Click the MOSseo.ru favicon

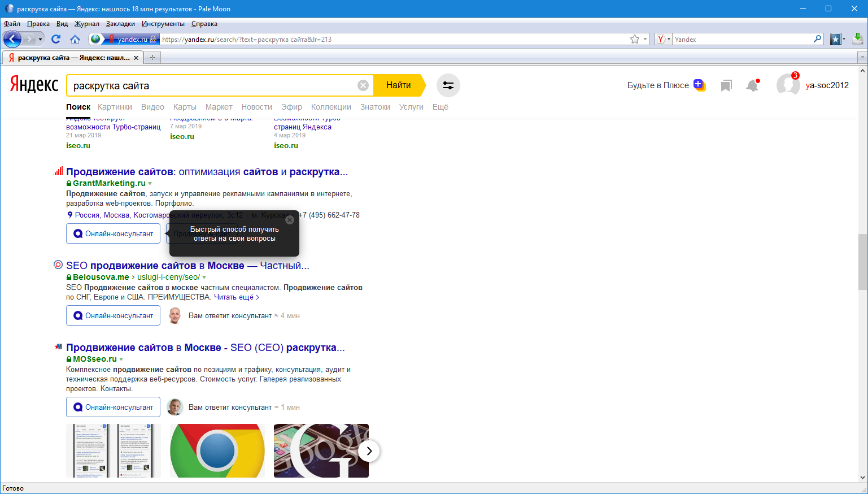58,346
